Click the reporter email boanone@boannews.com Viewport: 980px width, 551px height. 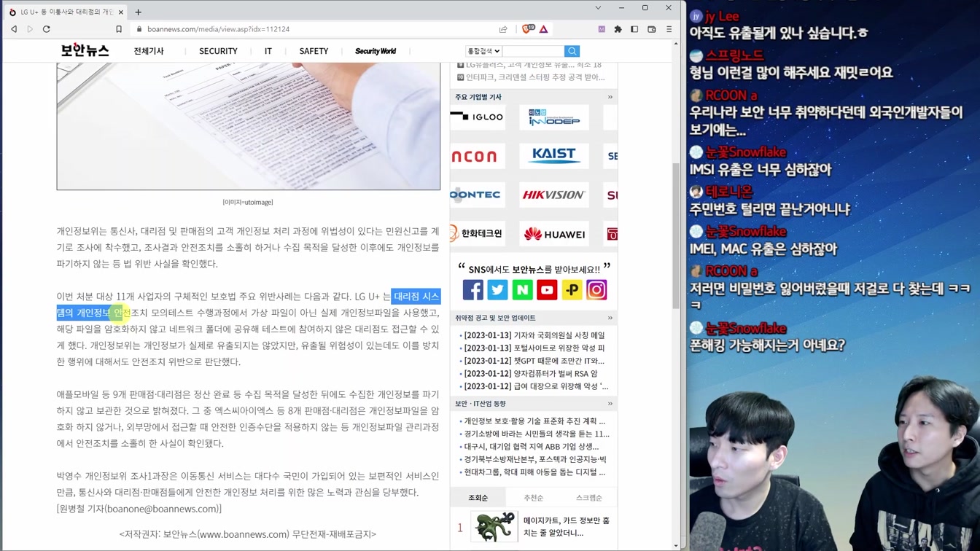click(x=162, y=509)
